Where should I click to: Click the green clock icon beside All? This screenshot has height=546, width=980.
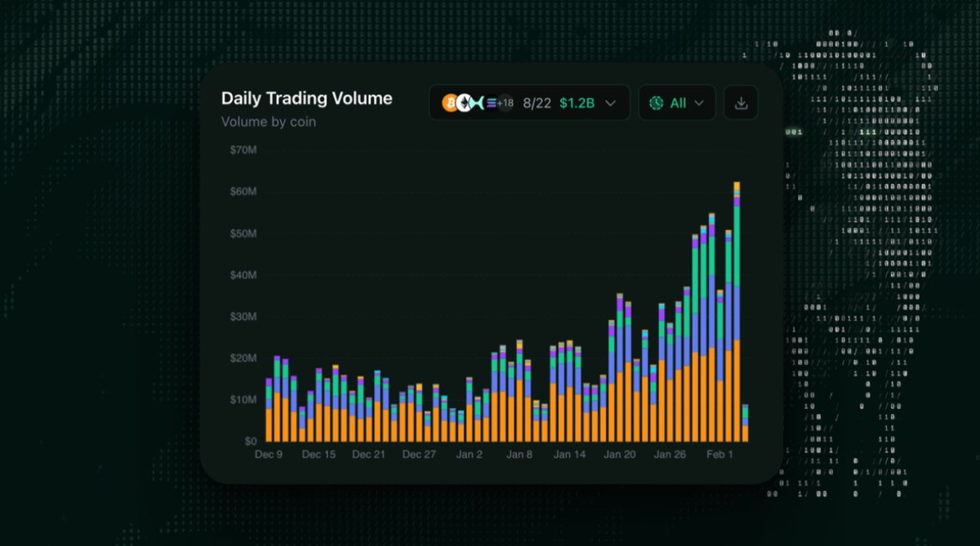coord(656,103)
